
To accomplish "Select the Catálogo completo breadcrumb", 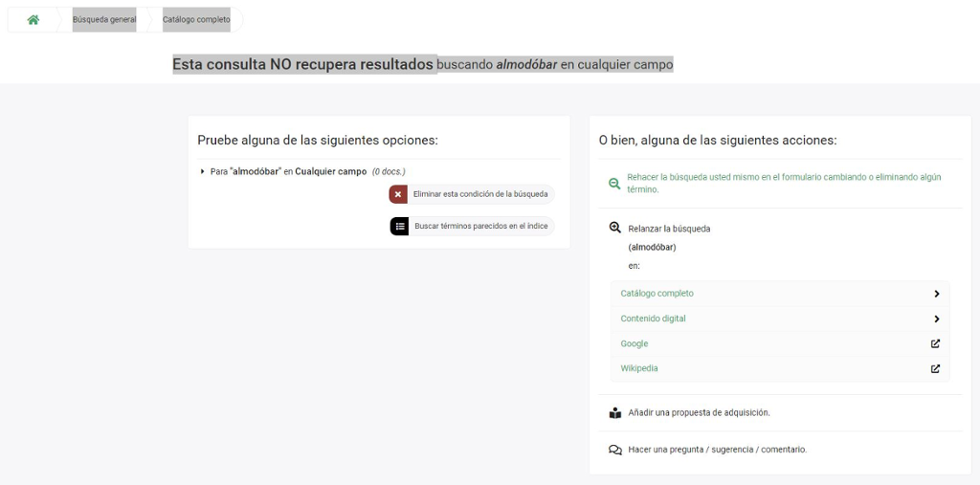I will coord(196,20).
